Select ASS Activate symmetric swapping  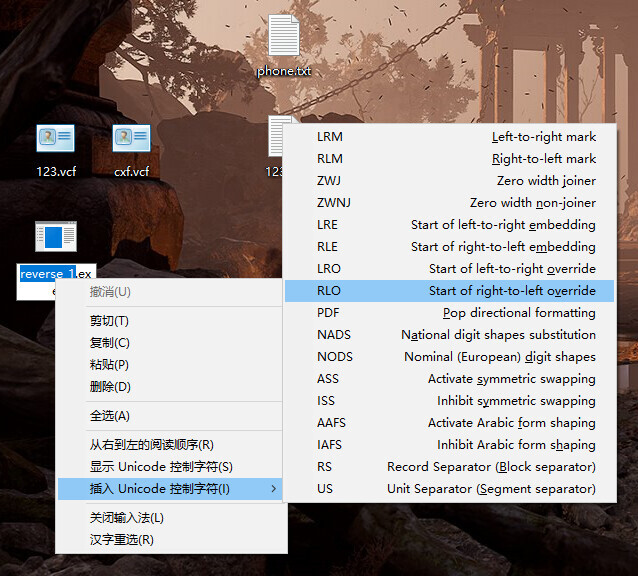(x=450, y=378)
